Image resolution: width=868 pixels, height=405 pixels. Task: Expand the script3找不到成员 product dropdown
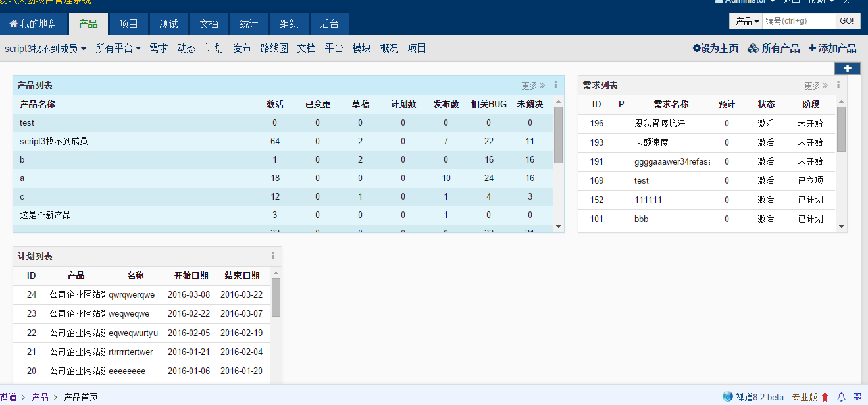[x=45, y=48]
